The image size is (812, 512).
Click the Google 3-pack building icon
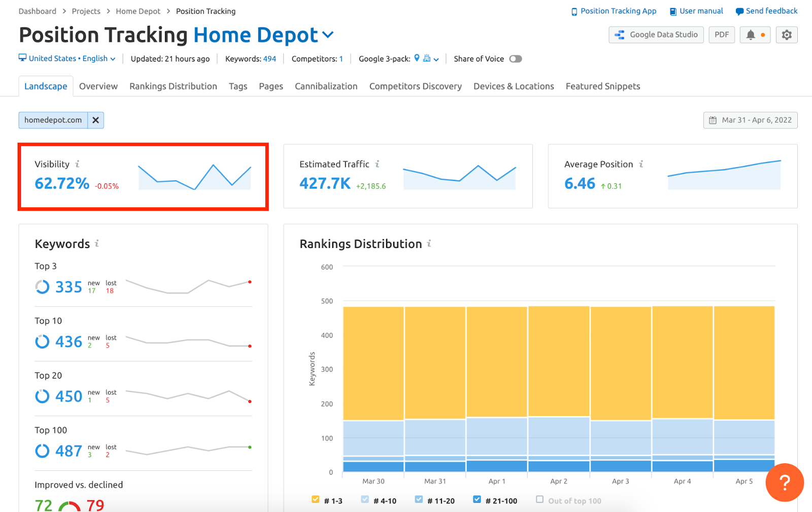coord(427,58)
